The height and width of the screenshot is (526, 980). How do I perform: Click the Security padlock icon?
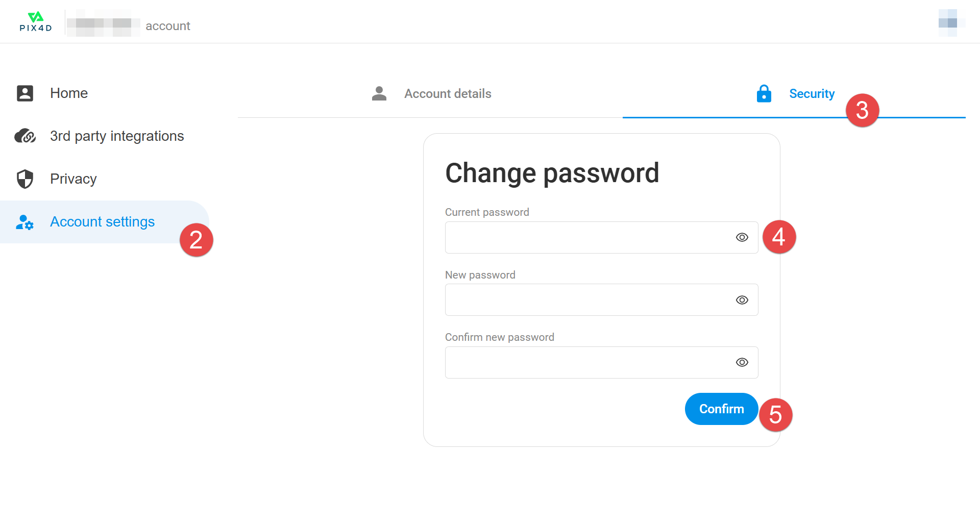[764, 93]
